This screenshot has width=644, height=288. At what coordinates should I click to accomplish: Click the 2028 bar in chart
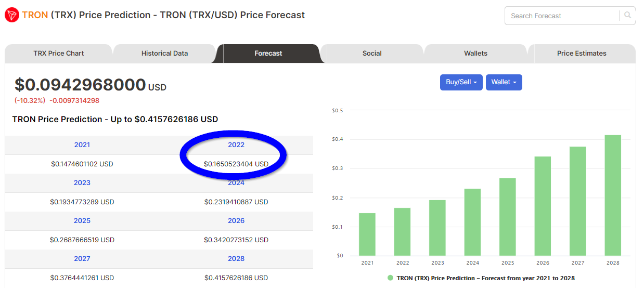pyautogui.click(x=613, y=195)
